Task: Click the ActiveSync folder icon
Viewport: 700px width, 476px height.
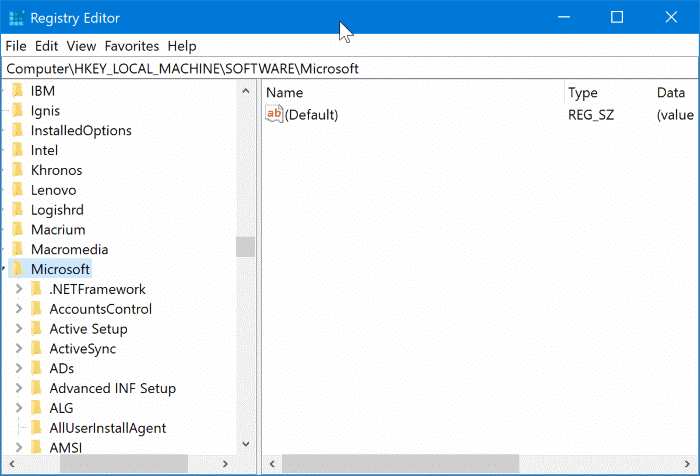Action: click(x=37, y=348)
